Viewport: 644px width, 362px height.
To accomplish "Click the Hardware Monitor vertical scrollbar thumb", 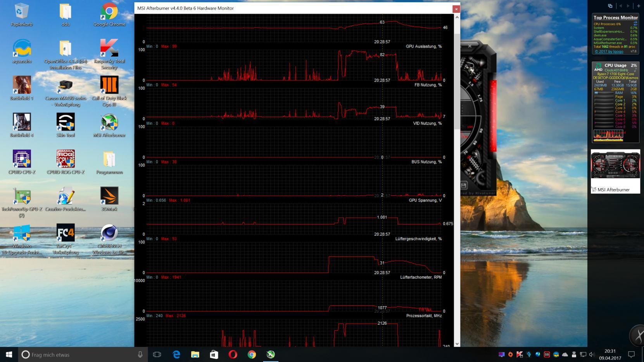I will pos(457,81).
